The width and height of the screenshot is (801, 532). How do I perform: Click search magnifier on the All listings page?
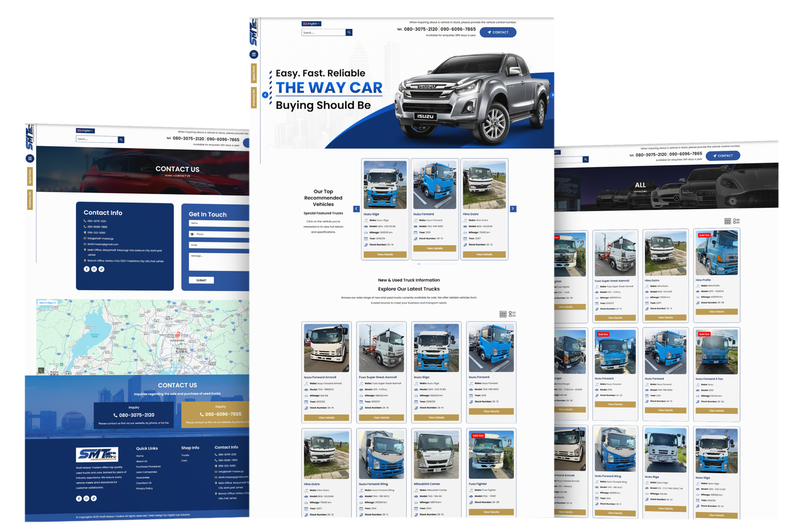[x=586, y=159]
